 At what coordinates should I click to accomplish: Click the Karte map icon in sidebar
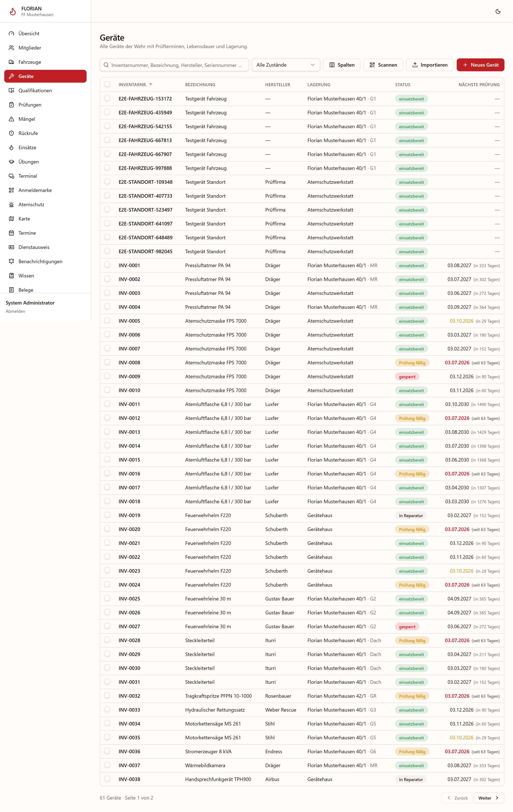pyautogui.click(x=11, y=218)
